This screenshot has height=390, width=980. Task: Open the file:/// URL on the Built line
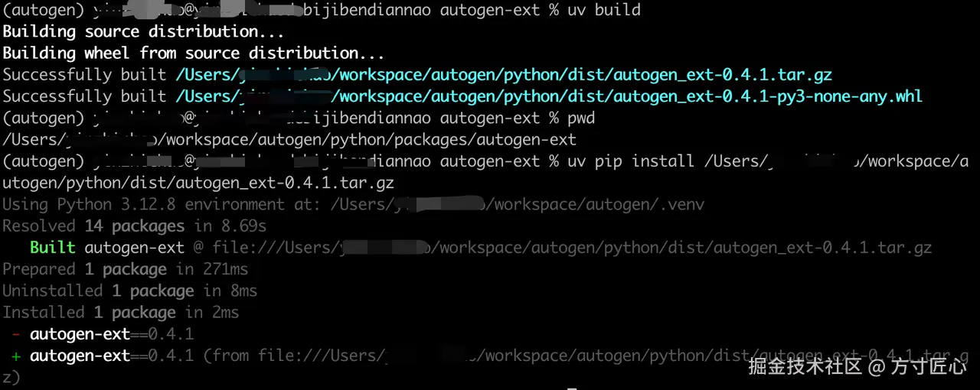click(x=572, y=248)
